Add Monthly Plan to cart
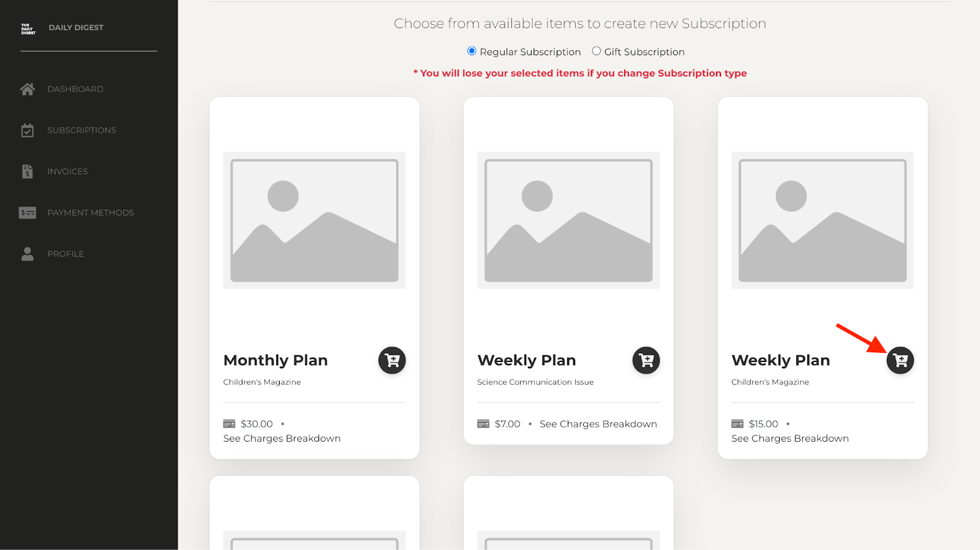 391,360
